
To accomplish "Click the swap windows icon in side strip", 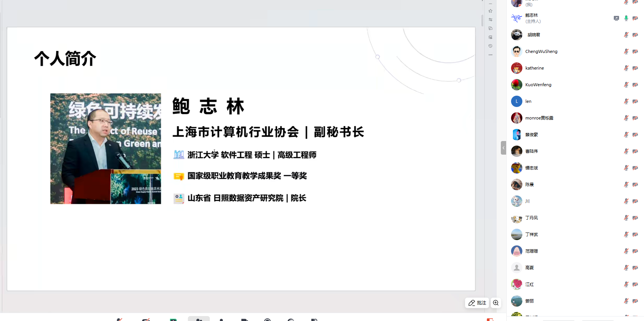I will coord(490,28).
